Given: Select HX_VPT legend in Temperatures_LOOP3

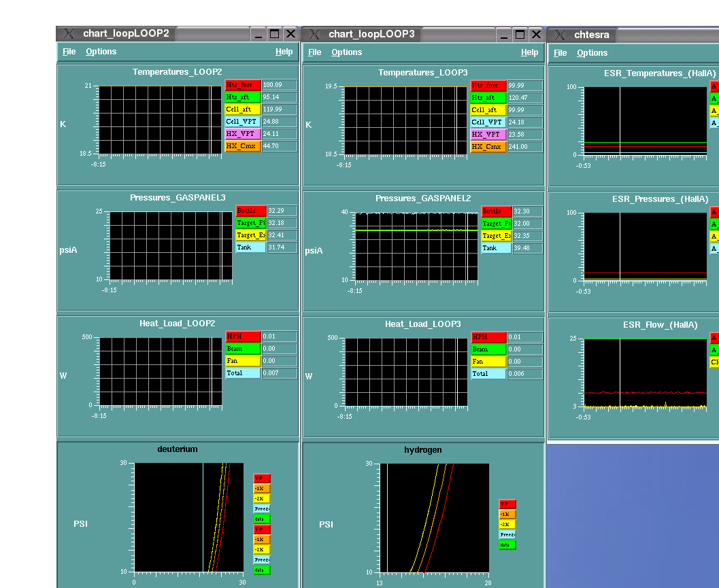Looking at the screenshot, I should 488,135.
